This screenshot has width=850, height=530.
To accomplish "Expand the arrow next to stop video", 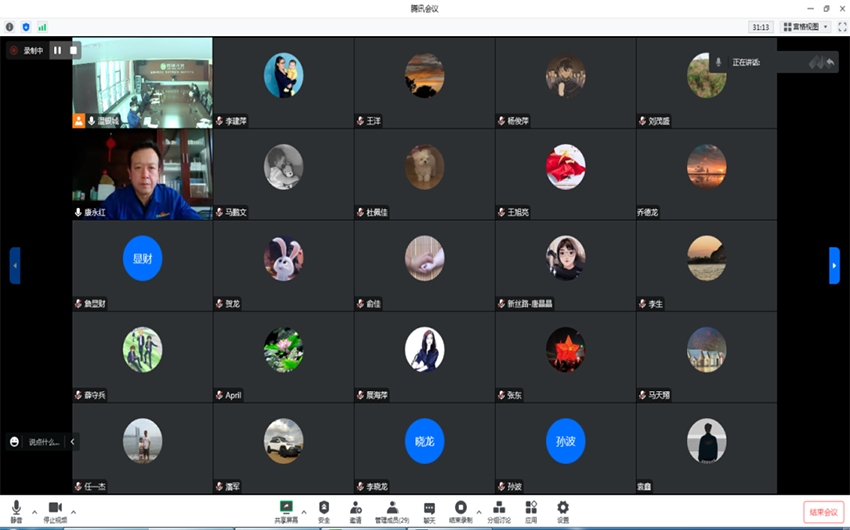I will 73,511.
